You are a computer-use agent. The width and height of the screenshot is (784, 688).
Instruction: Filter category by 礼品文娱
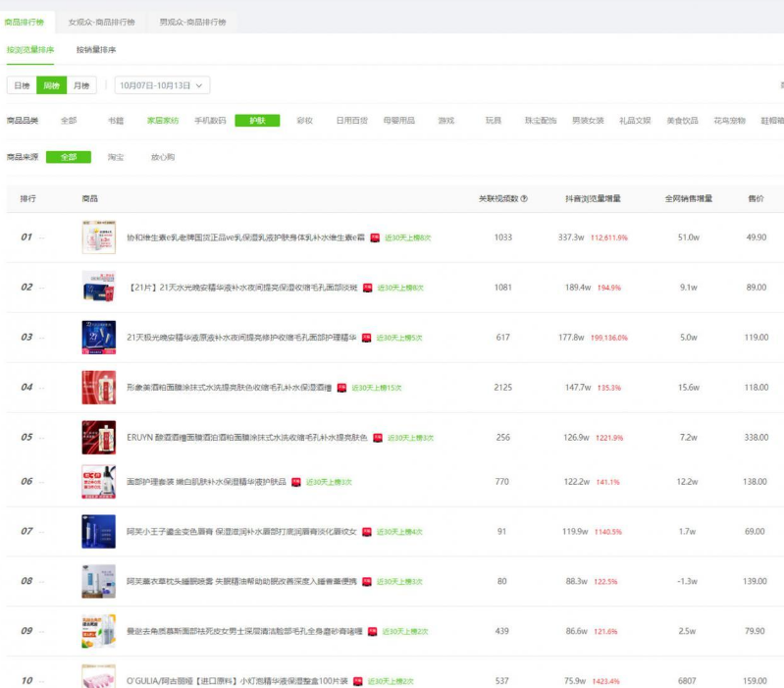635,121
